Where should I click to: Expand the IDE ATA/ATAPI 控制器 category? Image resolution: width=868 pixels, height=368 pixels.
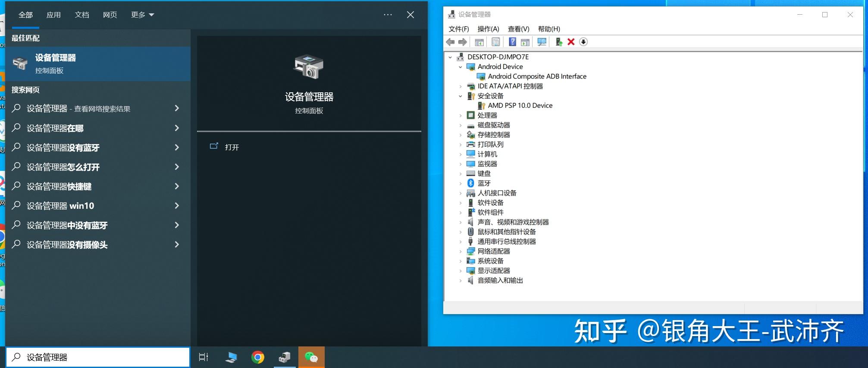[461, 86]
